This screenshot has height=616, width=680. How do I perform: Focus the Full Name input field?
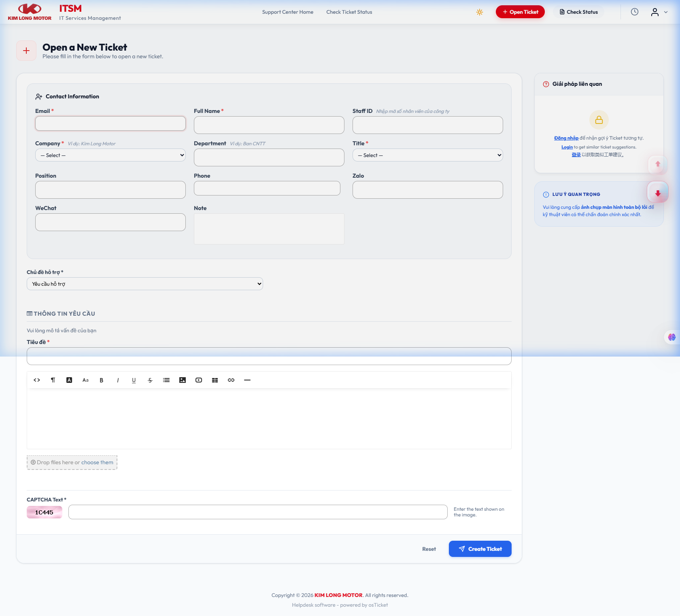pyautogui.click(x=269, y=125)
